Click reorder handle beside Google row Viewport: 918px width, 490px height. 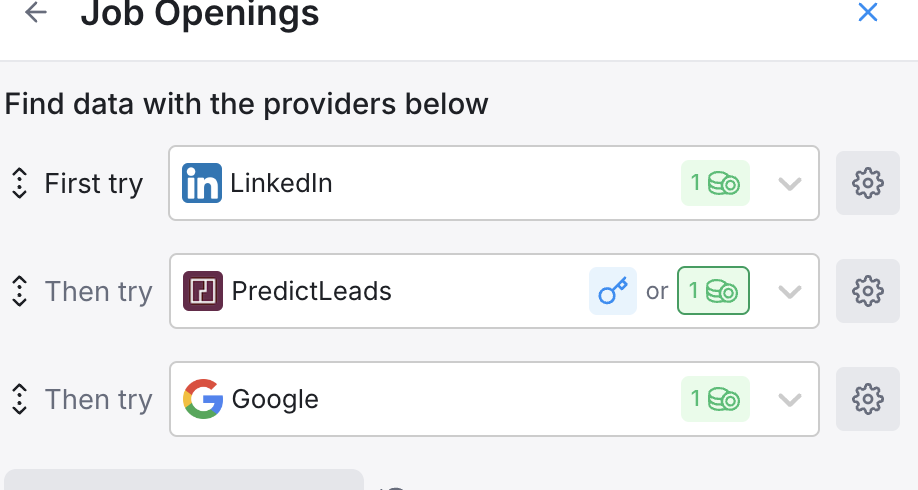pos(19,399)
